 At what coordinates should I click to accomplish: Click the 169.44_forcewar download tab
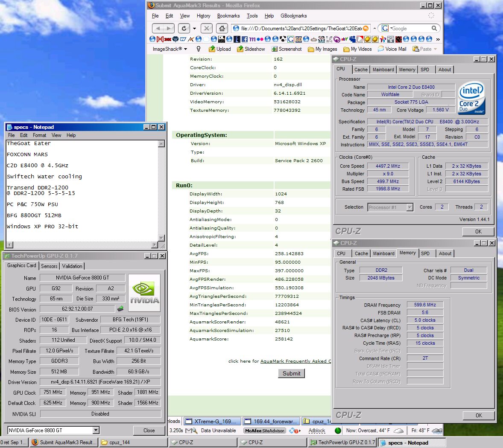coord(272,421)
